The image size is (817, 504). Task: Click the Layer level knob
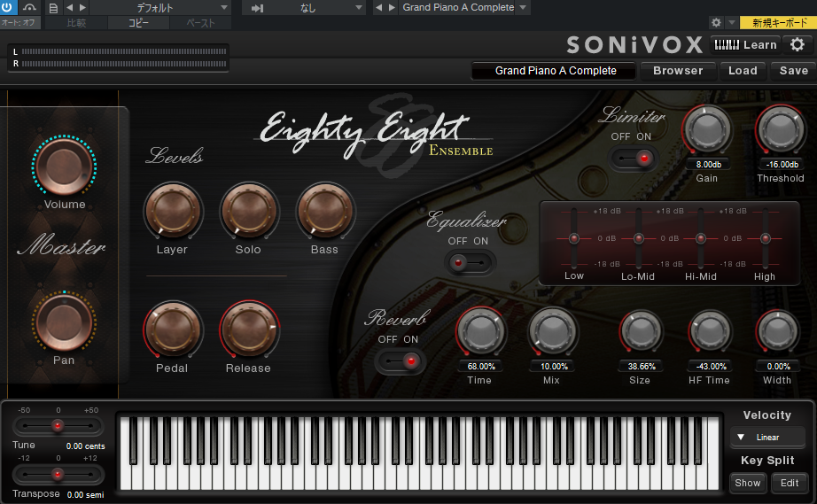[x=173, y=212]
